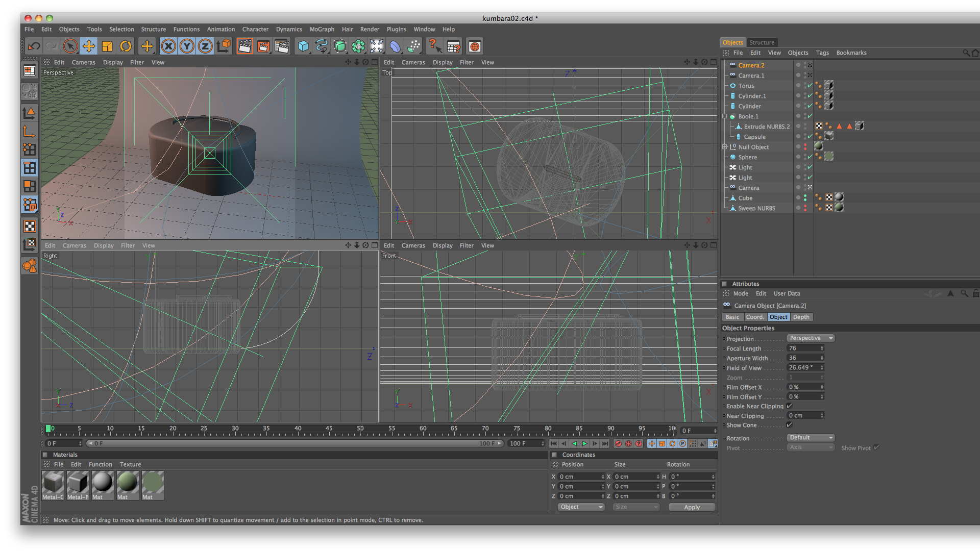Select the Rotate tool icon

(126, 46)
